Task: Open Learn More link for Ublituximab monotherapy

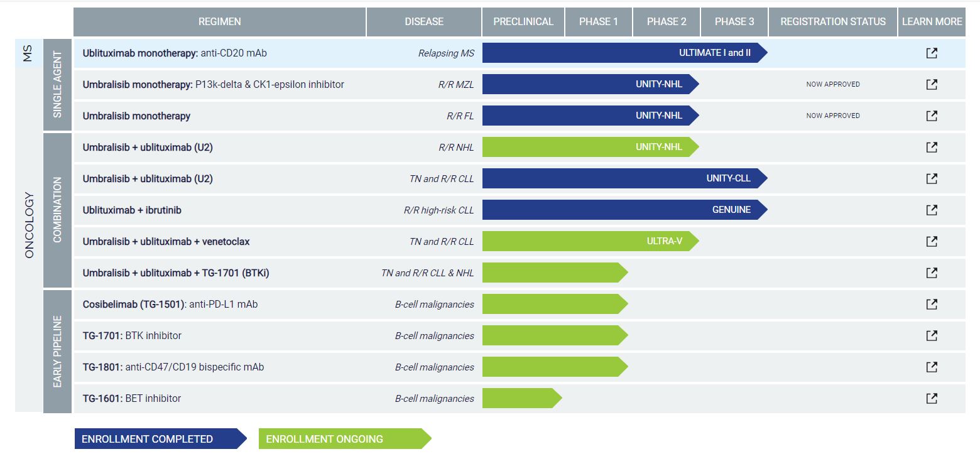Action: tap(932, 53)
